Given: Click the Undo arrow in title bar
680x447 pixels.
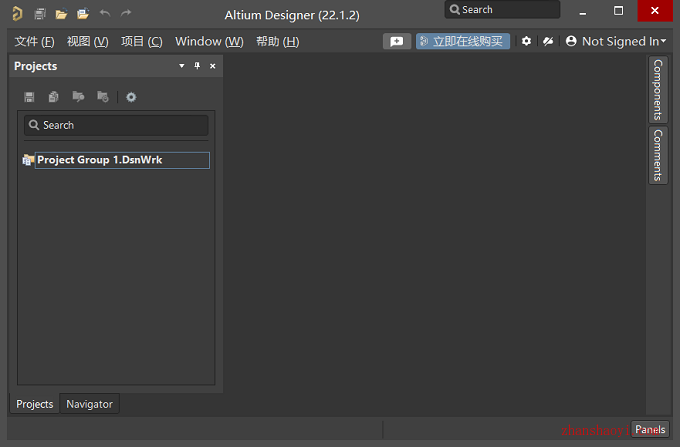Looking at the screenshot, I should [105, 13].
